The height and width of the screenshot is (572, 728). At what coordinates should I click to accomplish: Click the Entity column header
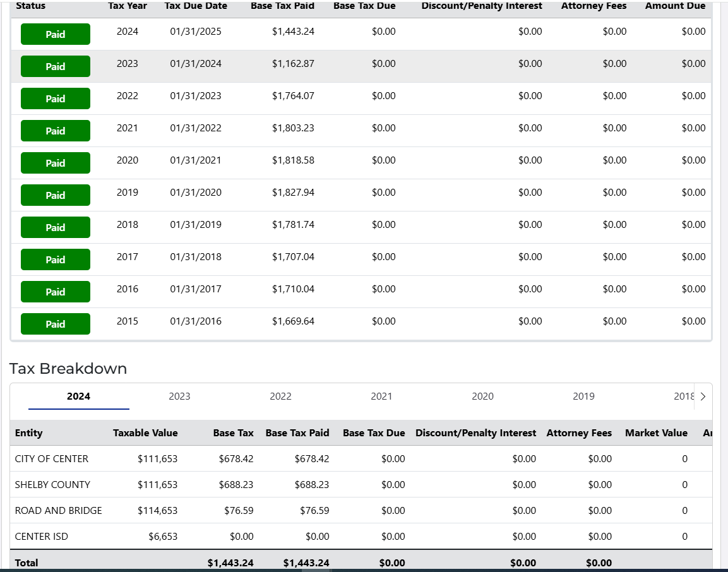tap(29, 433)
